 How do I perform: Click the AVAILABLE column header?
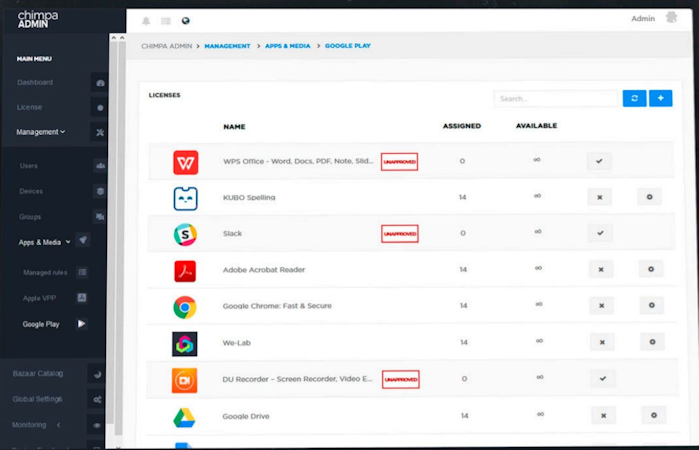pos(536,126)
